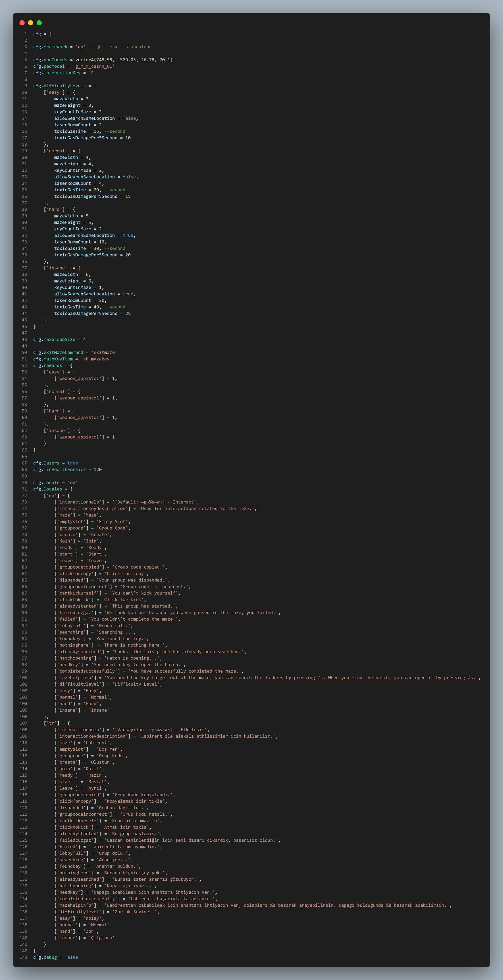Click 'cfg.minHealthForKick' on line 68
The width and height of the screenshot is (503, 980).
coord(59,469)
